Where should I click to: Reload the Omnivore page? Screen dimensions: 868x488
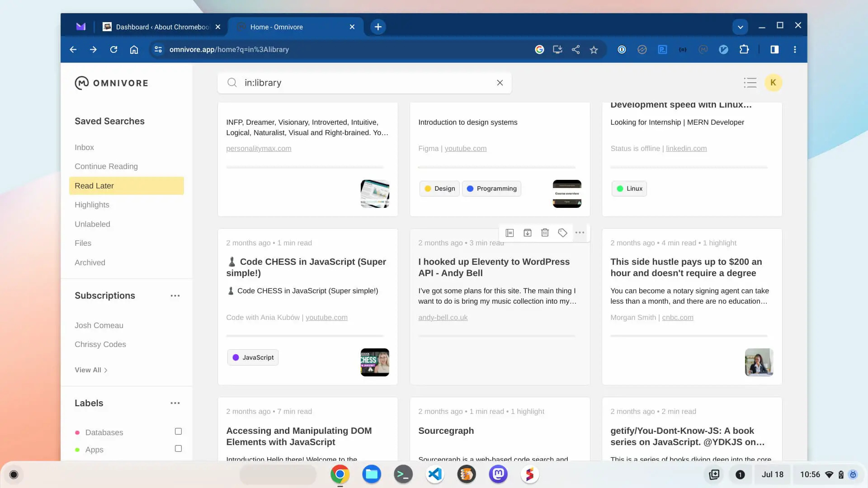click(x=113, y=50)
